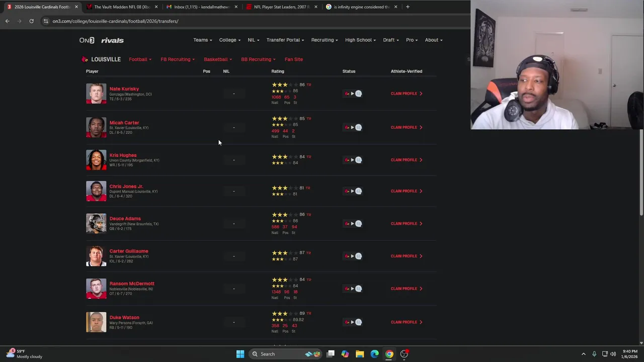Open the volume icon in system tray
644x362 pixels.
click(613, 354)
